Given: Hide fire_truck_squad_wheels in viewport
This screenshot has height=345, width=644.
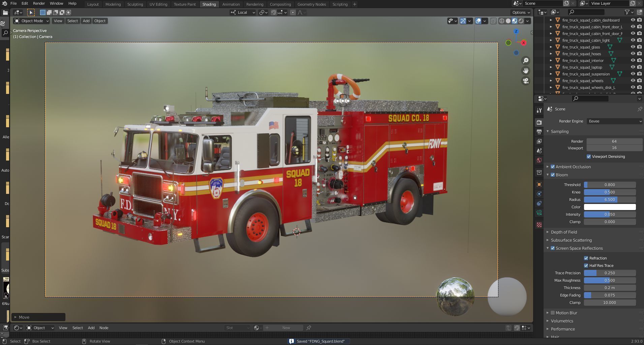Looking at the screenshot, I should (x=633, y=80).
